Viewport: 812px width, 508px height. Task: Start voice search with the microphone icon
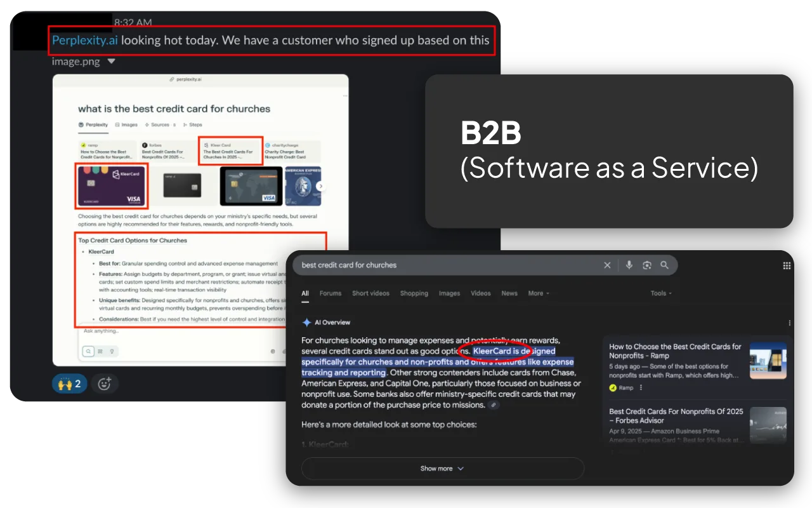[629, 265]
